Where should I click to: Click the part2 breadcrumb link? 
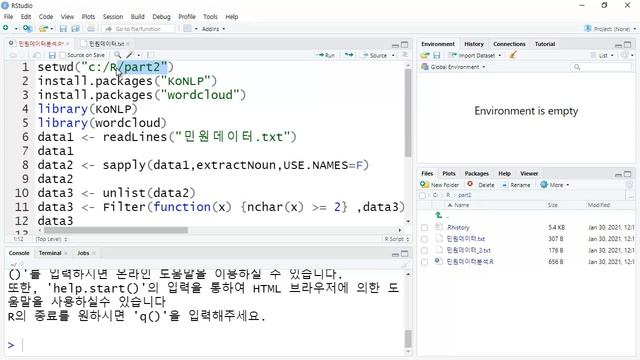click(x=464, y=195)
